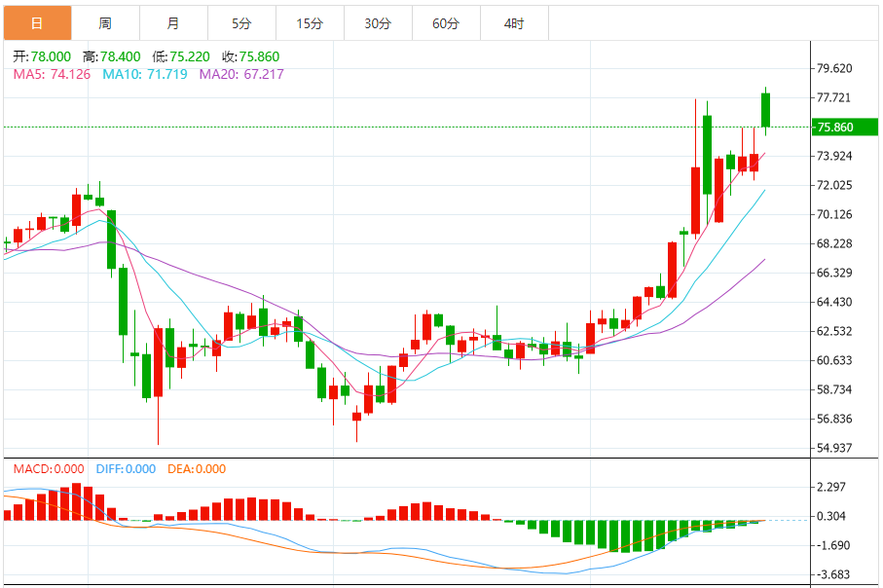Click the 58.734 price axis label
Image resolution: width=883 pixels, height=588 pixels.
click(x=834, y=389)
